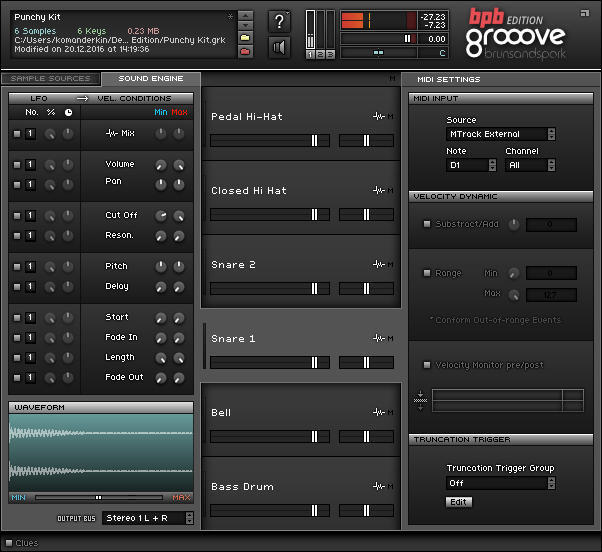Click the red folder save icon

pos(245,51)
